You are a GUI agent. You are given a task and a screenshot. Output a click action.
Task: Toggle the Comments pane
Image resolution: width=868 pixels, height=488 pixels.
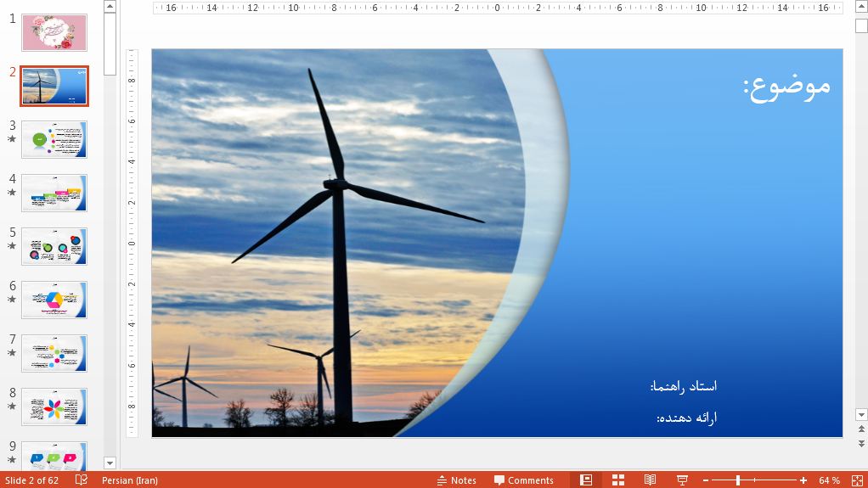click(x=524, y=480)
